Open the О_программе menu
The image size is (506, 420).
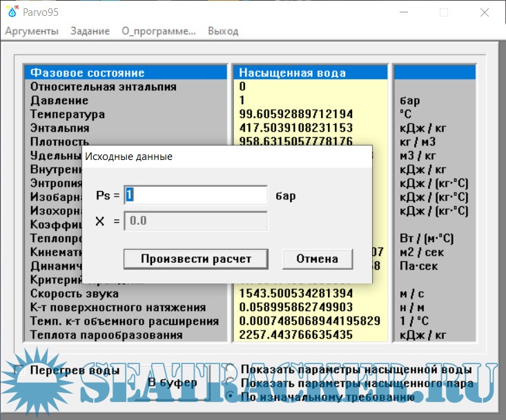(x=159, y=31)
